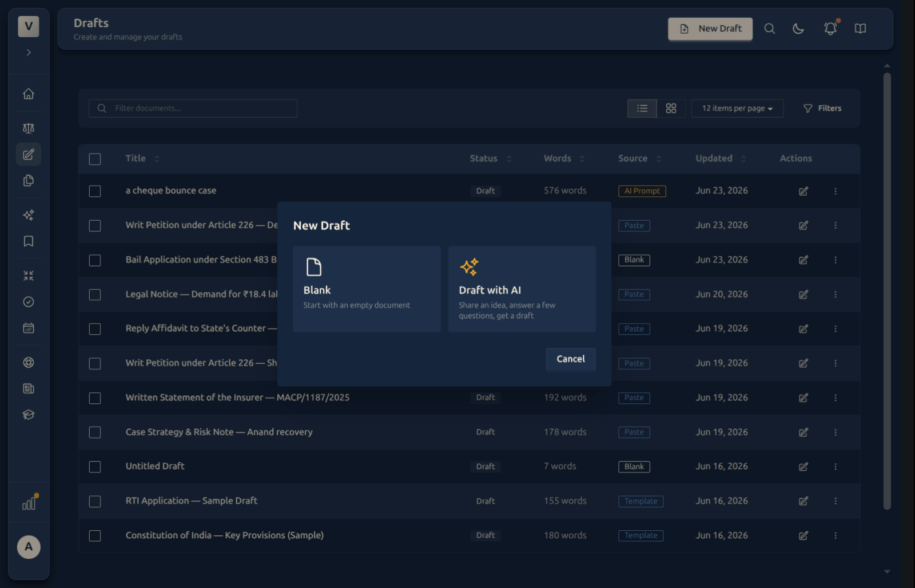Open the calendar icon in sidebar
This screenshot has height=588, width=915.
29,328
